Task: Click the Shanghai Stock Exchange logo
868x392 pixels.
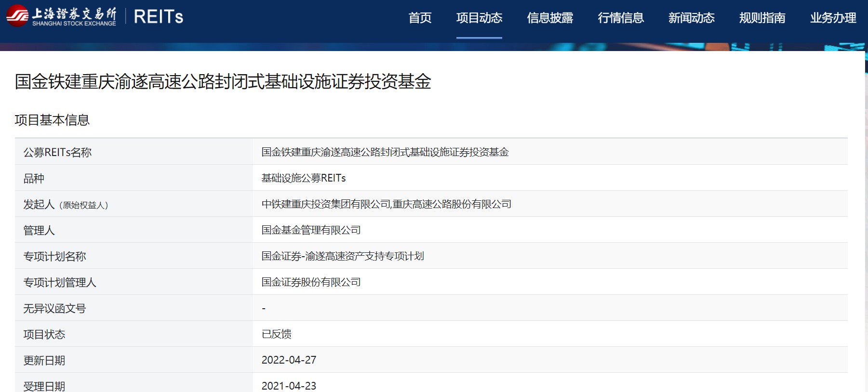Action: [61, 16]
